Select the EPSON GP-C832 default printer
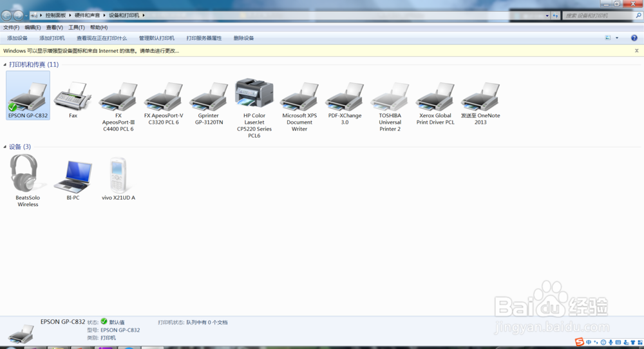644x349 pixels. point(28,95)
